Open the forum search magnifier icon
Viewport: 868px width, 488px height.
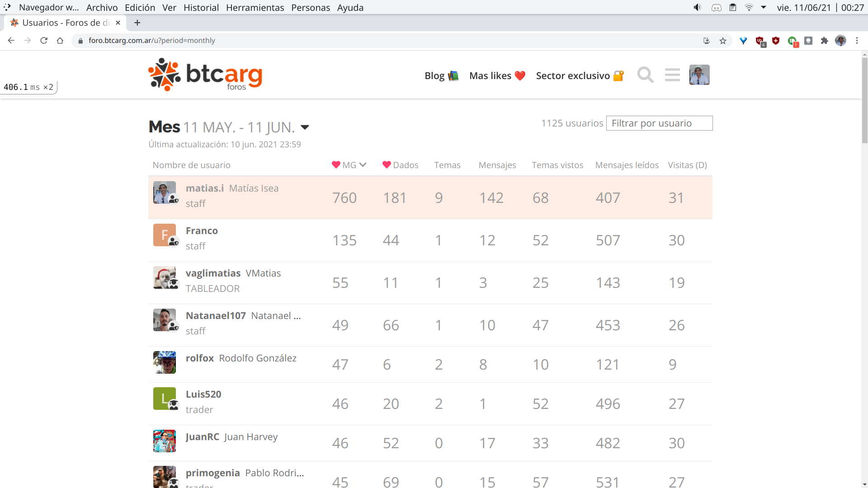tap(645, 75)
